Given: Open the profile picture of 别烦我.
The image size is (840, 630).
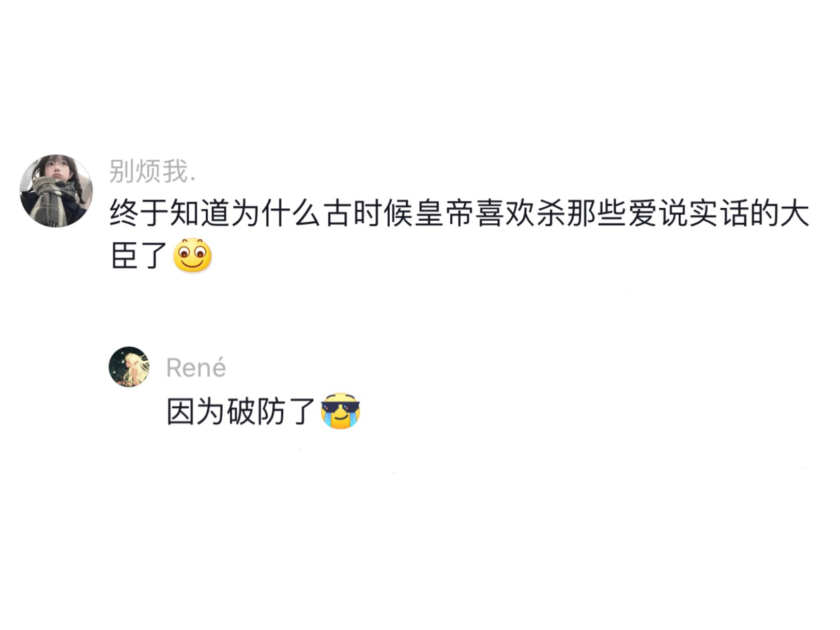Looking at the screenshot, I should point(56,191).
